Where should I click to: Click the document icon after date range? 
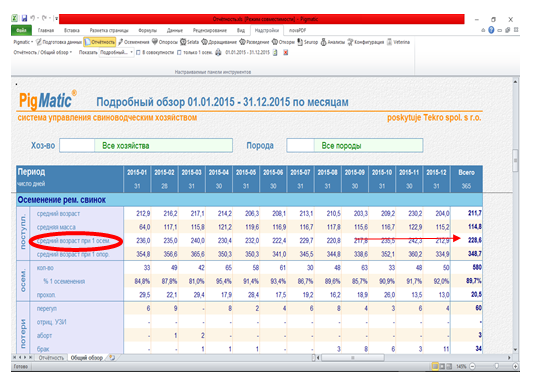click(x=275, y=53)
